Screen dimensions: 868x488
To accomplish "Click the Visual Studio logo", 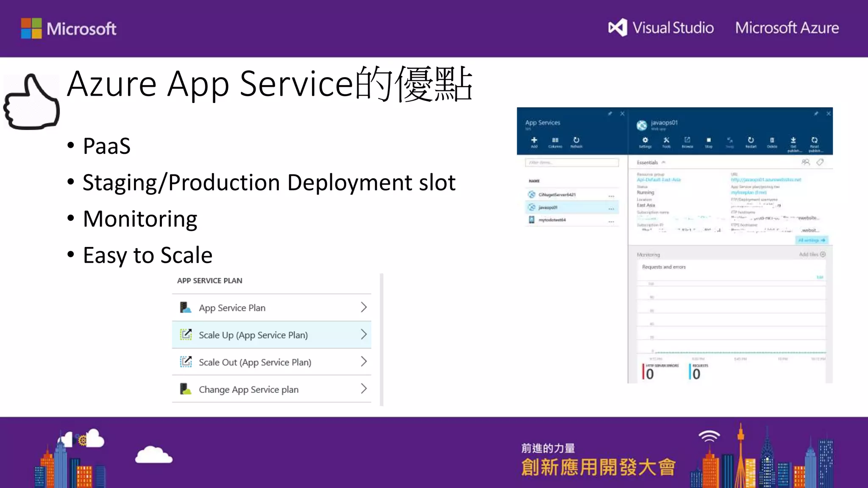I will point(661,28).
